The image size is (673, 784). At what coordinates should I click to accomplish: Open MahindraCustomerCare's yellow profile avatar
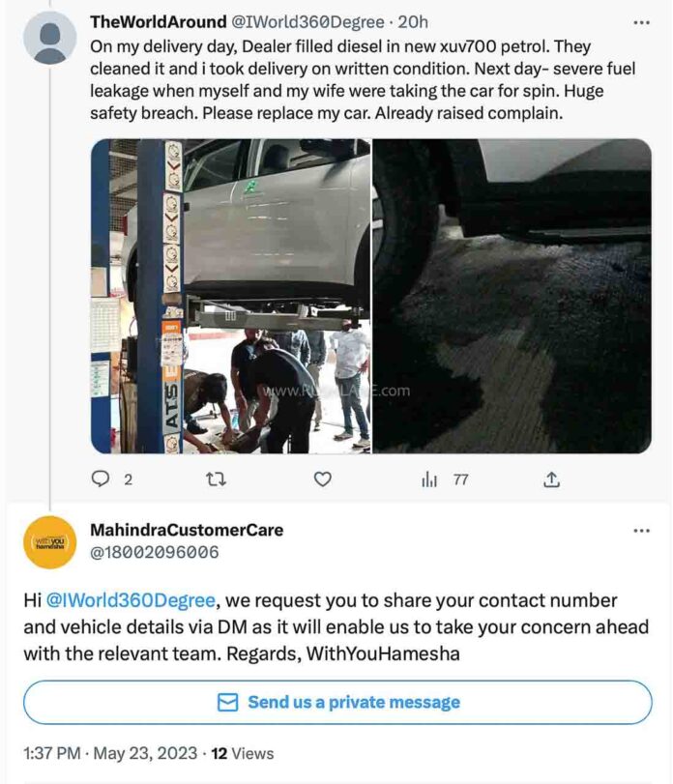point(49,543)
